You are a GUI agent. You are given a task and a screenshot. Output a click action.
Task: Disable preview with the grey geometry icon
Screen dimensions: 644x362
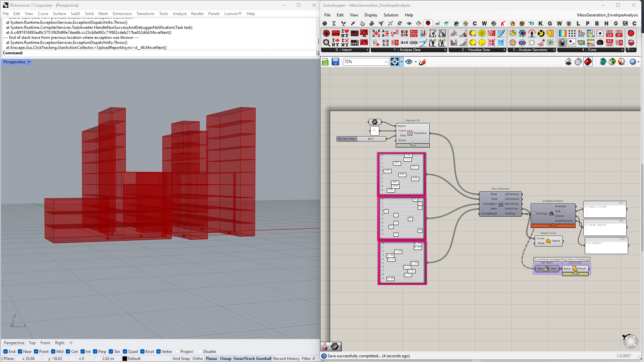click(x=568, y=62)
